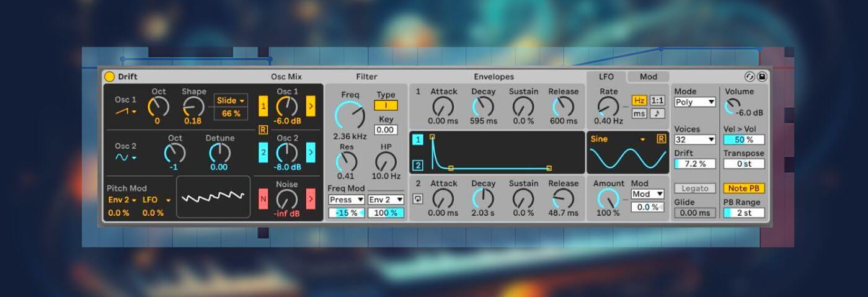Click the Envelope 2 Release knob
Image resolution: width=868 pixels, height=297 pixels.
click(563, 198)
